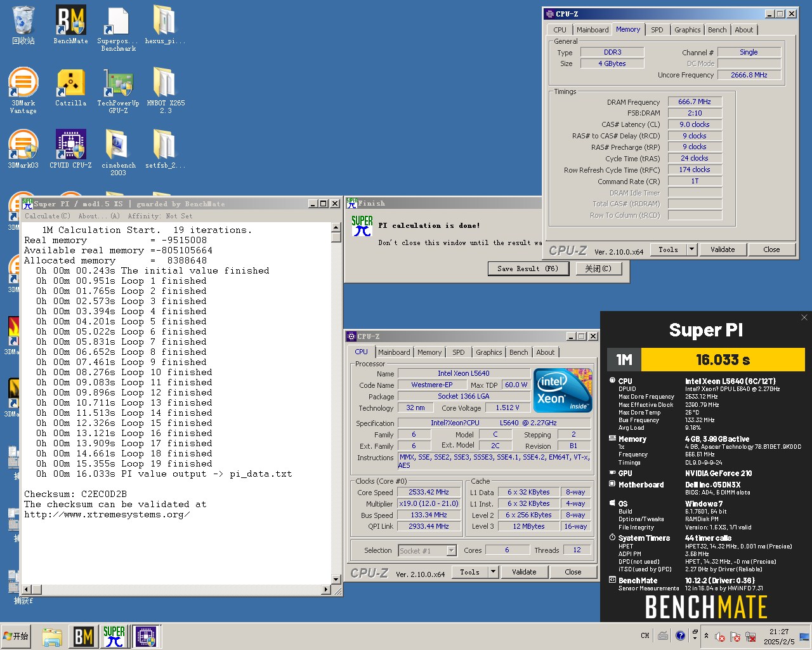Click the taskbar clock showing 21:27
812x650 pixels.
[x=779, y=636]
